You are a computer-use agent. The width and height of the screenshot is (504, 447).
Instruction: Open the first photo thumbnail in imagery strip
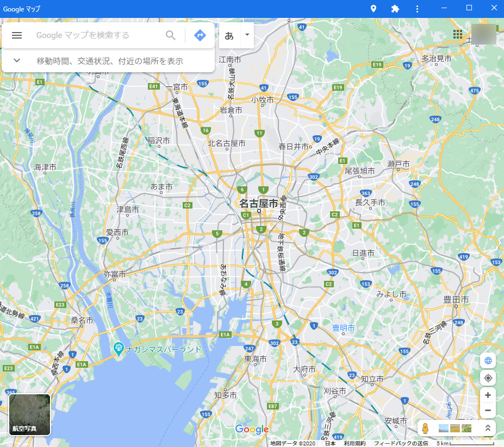pos(443,428)
